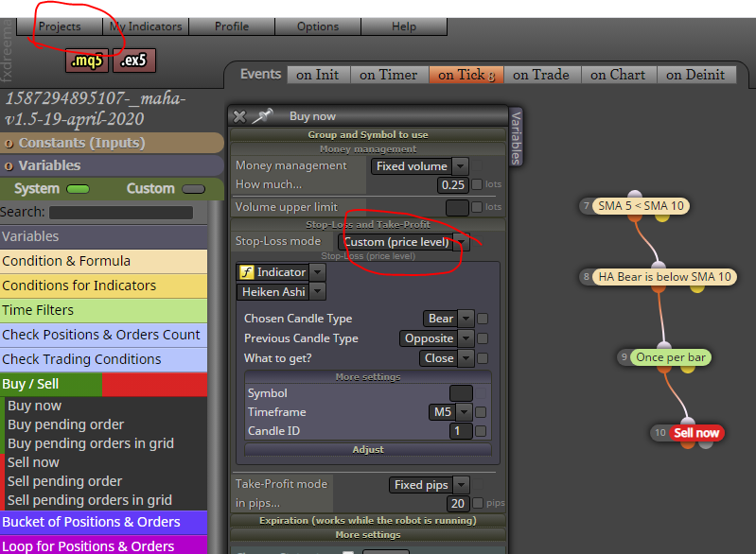Open the Money management Fixed volume dropdown
The image size is (756, 554).
419,166
